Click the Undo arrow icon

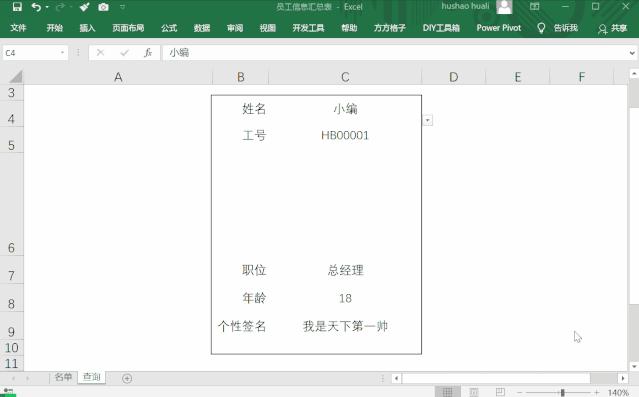(x=36, y=7)
